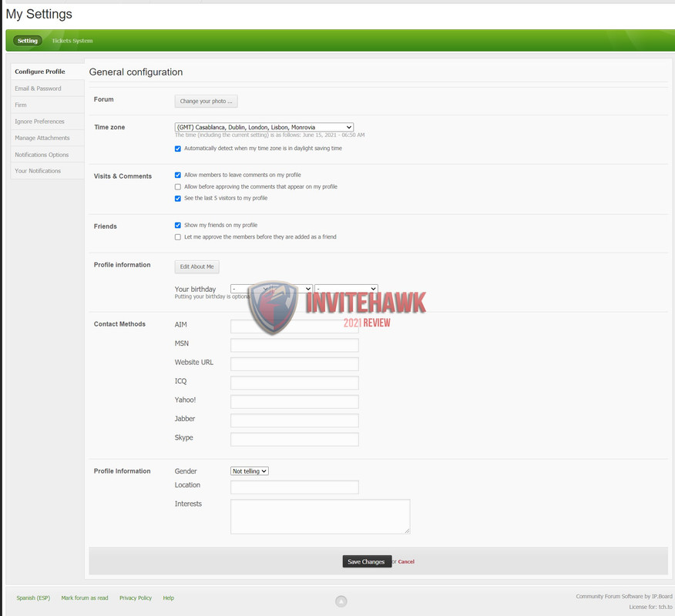The width and height of the screenshot is (675, 616).
Task: Open the Gender dropdown
Action: 249,471
